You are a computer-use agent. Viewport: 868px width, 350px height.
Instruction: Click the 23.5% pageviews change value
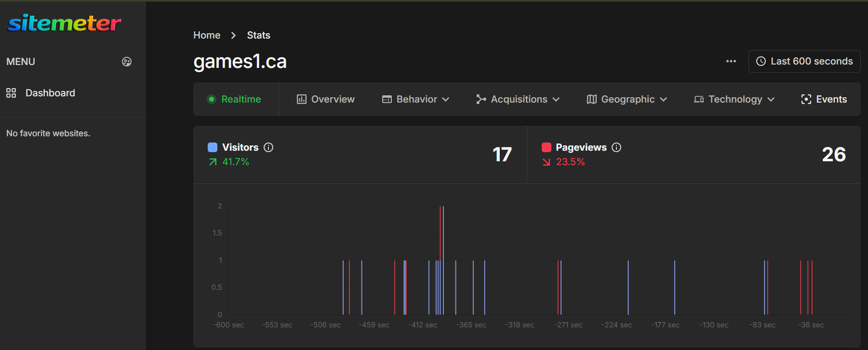571,162
